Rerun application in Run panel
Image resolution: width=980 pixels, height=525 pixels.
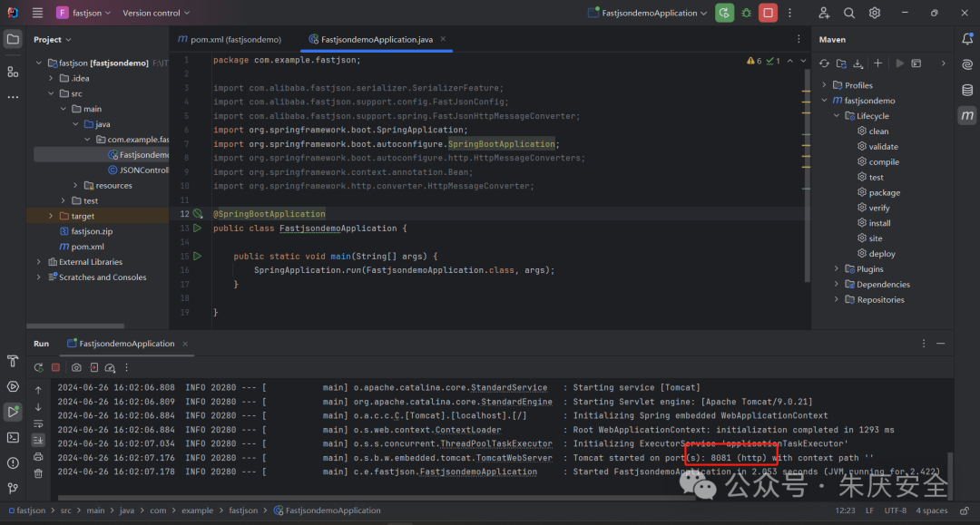coord(38,368)
